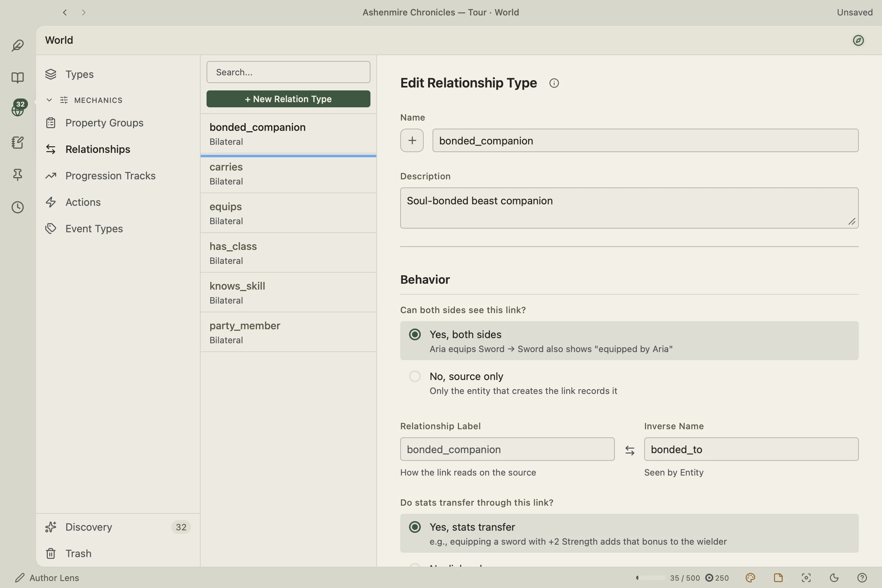Click the Property Groups clipboard icon
The width and height of the screenshot is (882, 588).
tap(51, 123)
